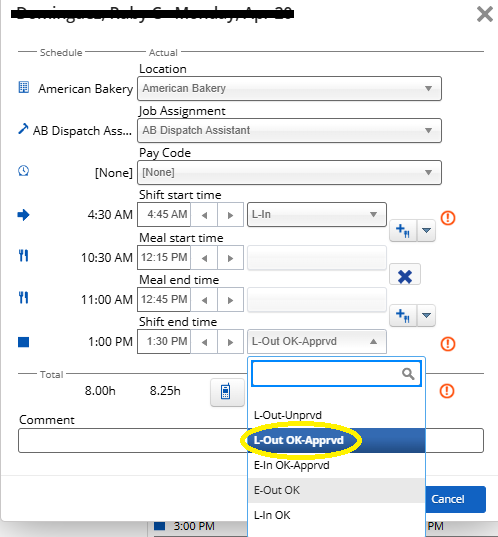Click the warning icon beside Shift start time
This screenshot has height=537, width=498.
tap(448, 218)
